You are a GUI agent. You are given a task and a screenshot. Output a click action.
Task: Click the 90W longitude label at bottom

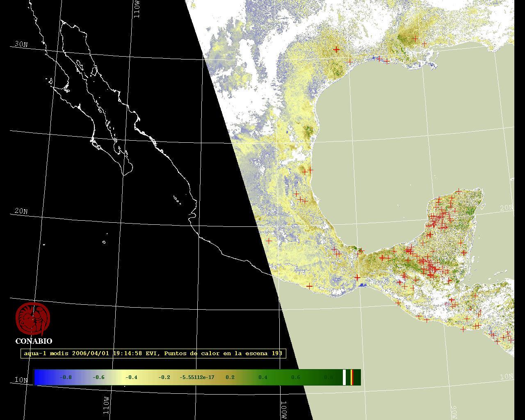click(x=454, y=412)
